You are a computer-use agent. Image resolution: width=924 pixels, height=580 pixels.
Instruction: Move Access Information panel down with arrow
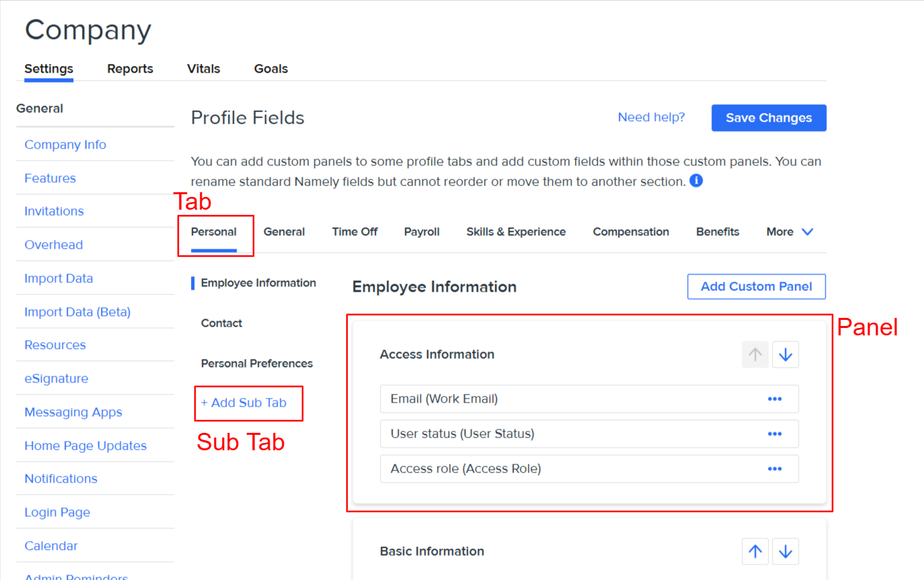(x=785, y=354)
